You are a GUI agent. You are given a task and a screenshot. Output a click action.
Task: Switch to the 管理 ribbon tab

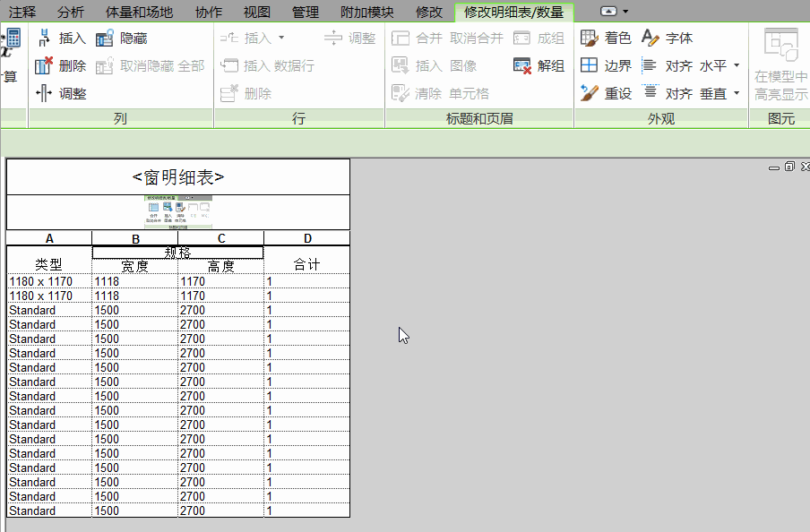click(x=305, y=12)
